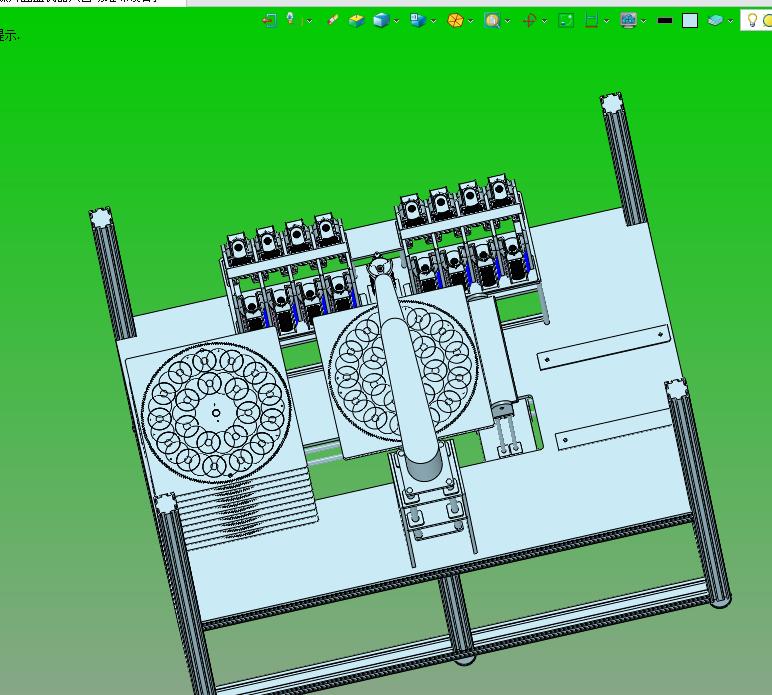Expand the dropdown beside the orange faceted icon

(471, 21)
